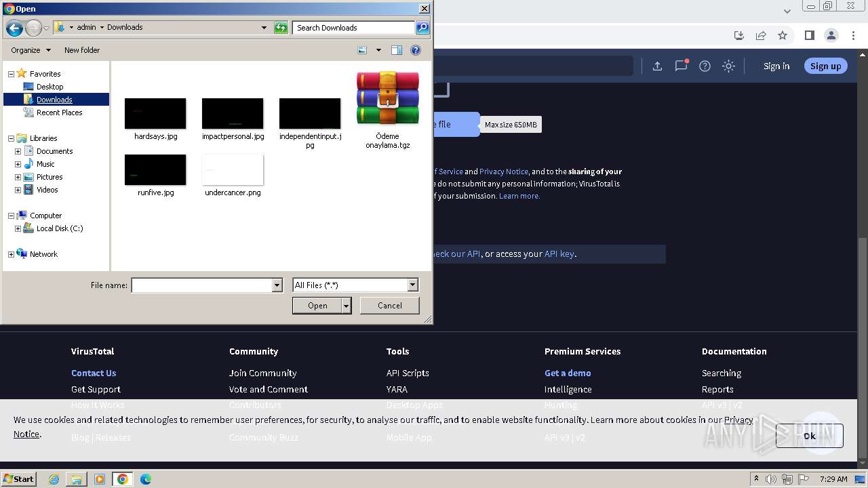Expand the Network tree node
The width and height of the screenshot is (868, 488).
[x=11, y=254]
